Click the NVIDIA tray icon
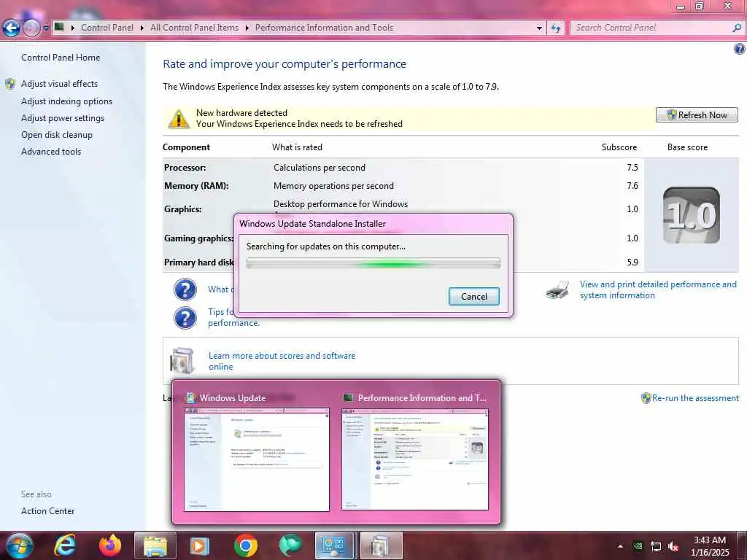747x560 pixels. pos(638,546)
